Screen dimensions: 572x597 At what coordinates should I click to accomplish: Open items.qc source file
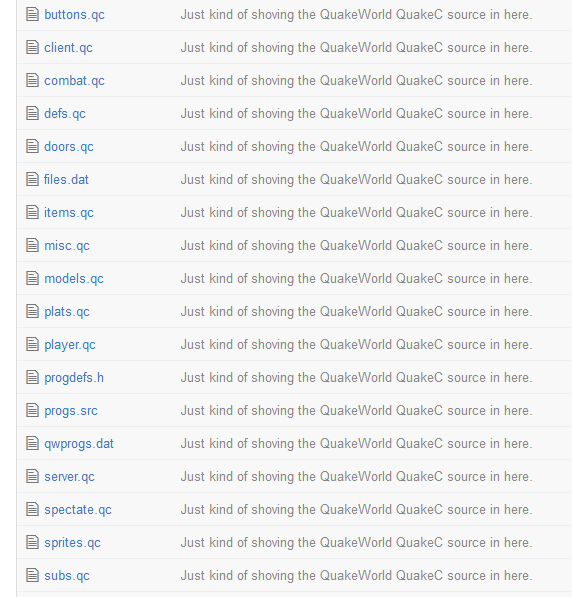[69, 212]
